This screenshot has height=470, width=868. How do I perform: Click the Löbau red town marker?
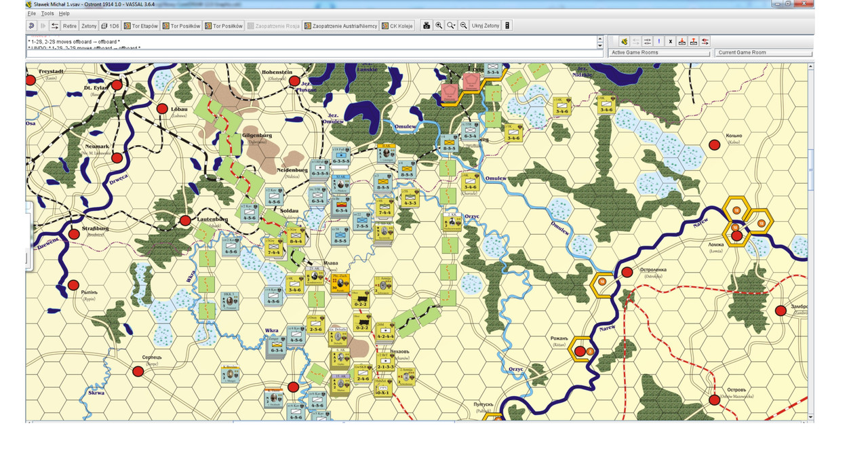coord(162,109)
